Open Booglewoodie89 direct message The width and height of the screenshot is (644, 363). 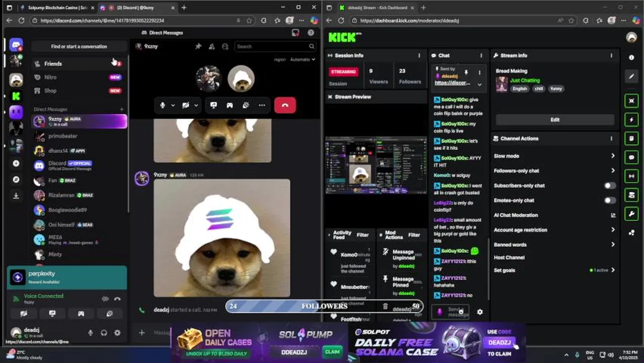click(x=79, y=210)
